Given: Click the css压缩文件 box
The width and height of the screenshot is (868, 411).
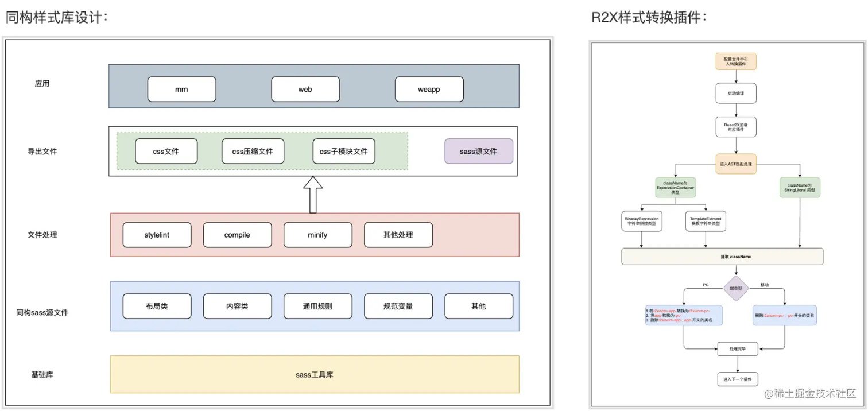Looking at the screenshot, I should (x=253, y=152).
